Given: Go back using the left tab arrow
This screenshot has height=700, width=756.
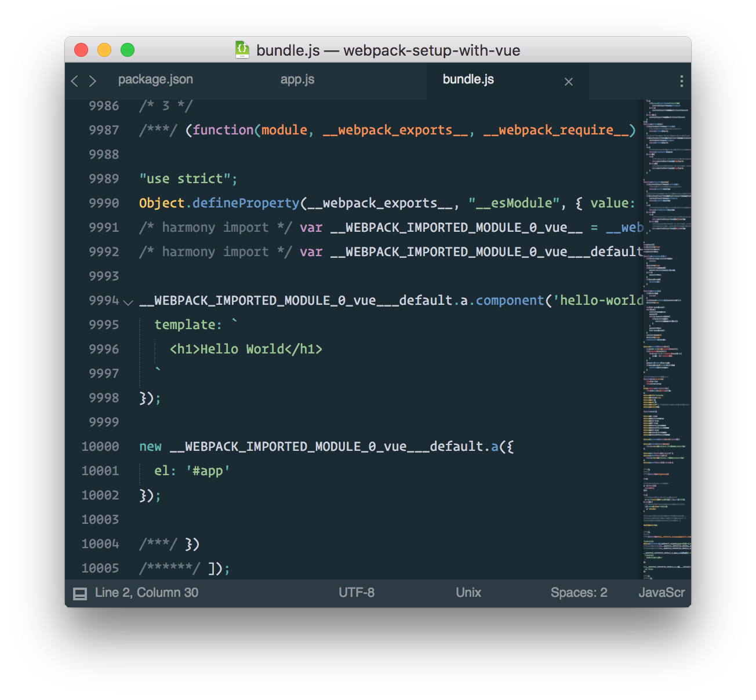Looking at the screenshot, I should [x=74, y=81].
